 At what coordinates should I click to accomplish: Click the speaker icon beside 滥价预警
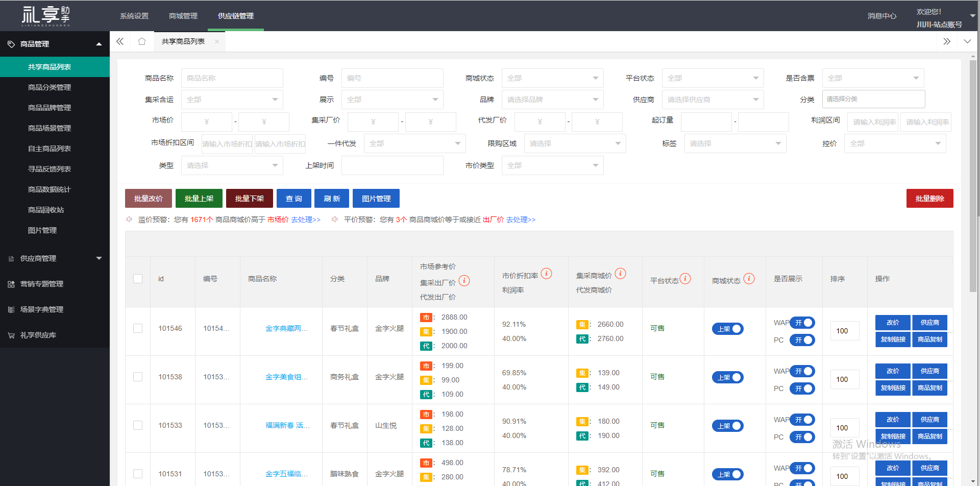pos(129,220)
